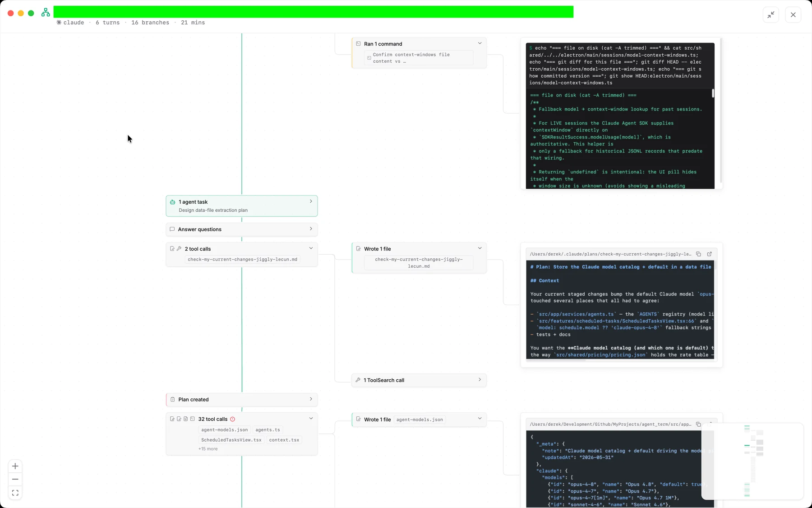812x508 pixels.
Task: Click the 'Design data-file extraction plan' subtitle
Action: [213, 210]
